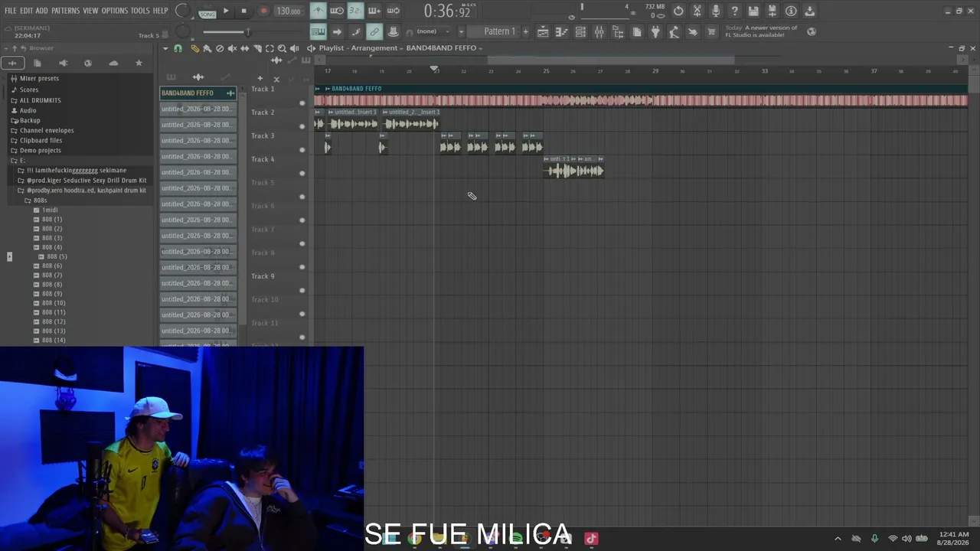The width and height of the screenshot is (980, 551).
Task: Toggle loop recording option
Action: pos(393,11)
